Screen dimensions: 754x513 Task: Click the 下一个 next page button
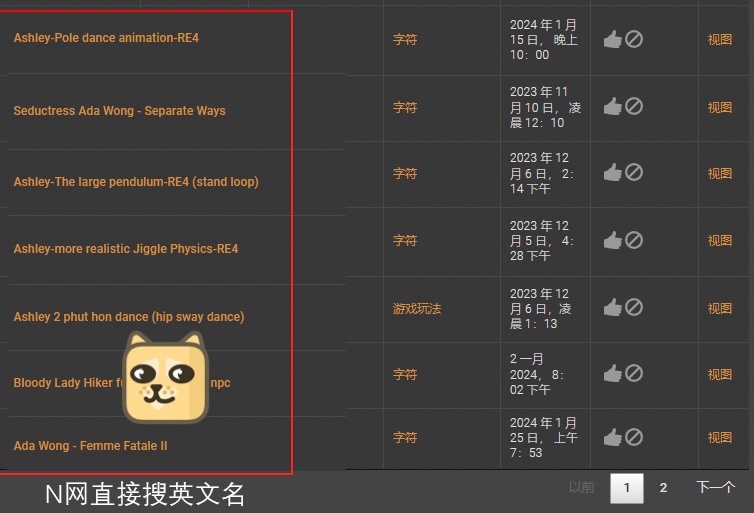[x=716, y=488]
